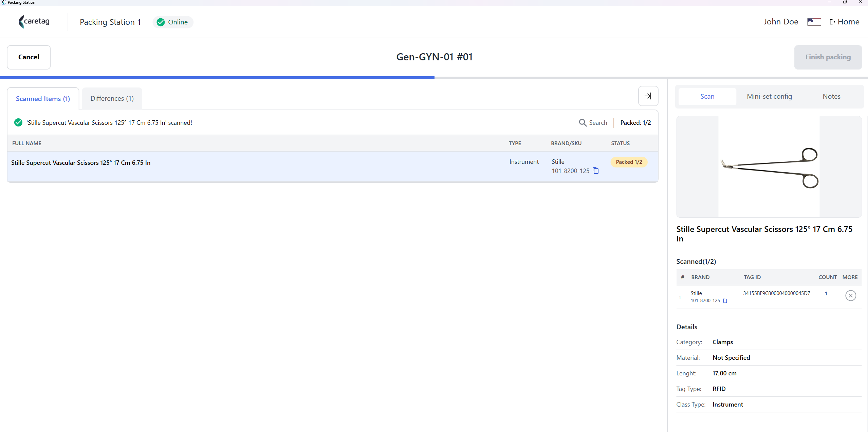
Task: Select the Scan tab
Action: 707,96
